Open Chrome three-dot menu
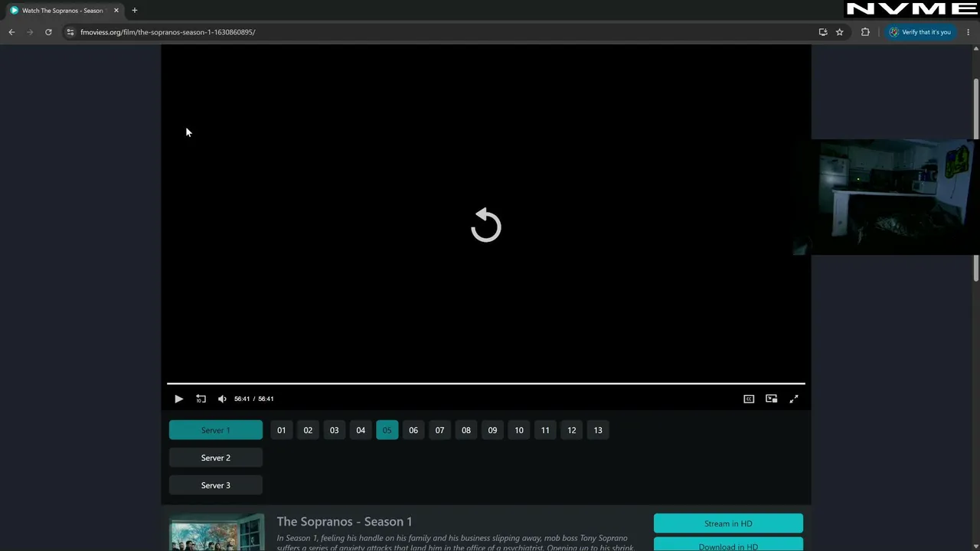This screenshot has height=551, width=980. [x=969, y=32]
